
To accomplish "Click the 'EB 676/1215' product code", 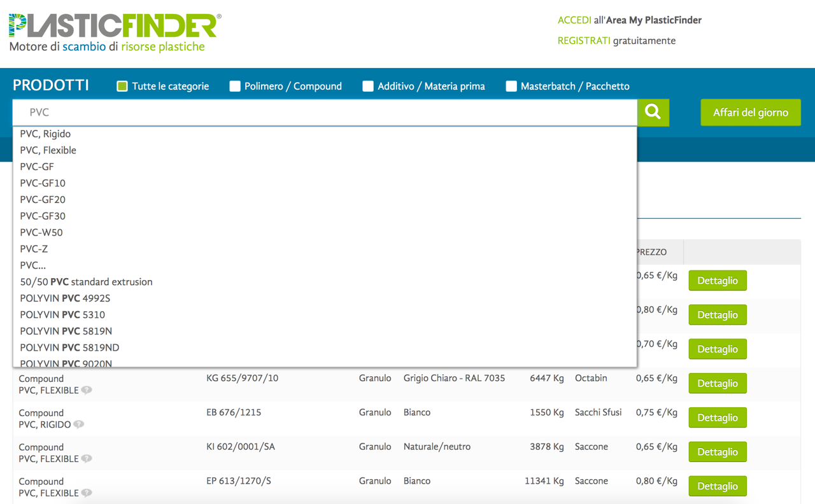I will coord(234,412).
